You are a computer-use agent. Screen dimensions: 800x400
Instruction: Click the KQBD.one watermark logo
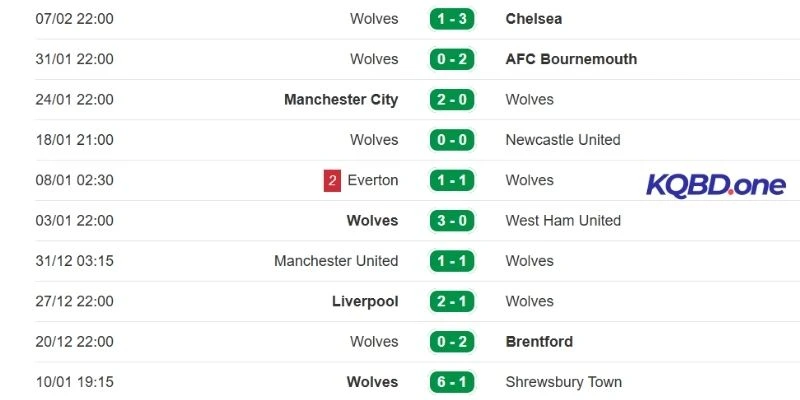716,185
